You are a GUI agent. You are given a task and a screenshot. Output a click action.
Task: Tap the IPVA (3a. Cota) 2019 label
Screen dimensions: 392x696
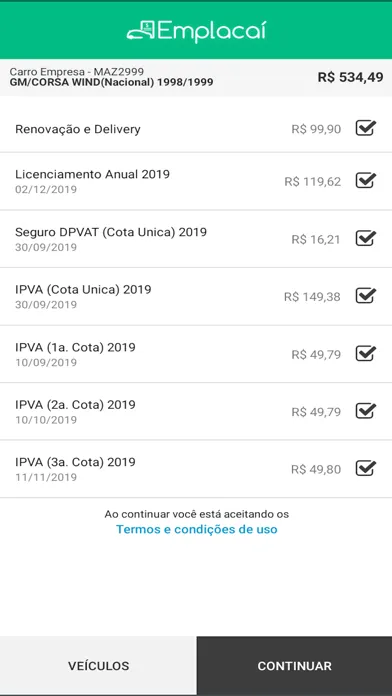tap(75, 462)
